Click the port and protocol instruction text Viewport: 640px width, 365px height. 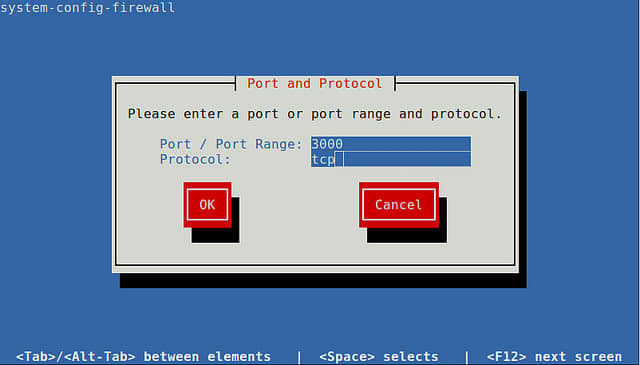(x=315, y=114)
